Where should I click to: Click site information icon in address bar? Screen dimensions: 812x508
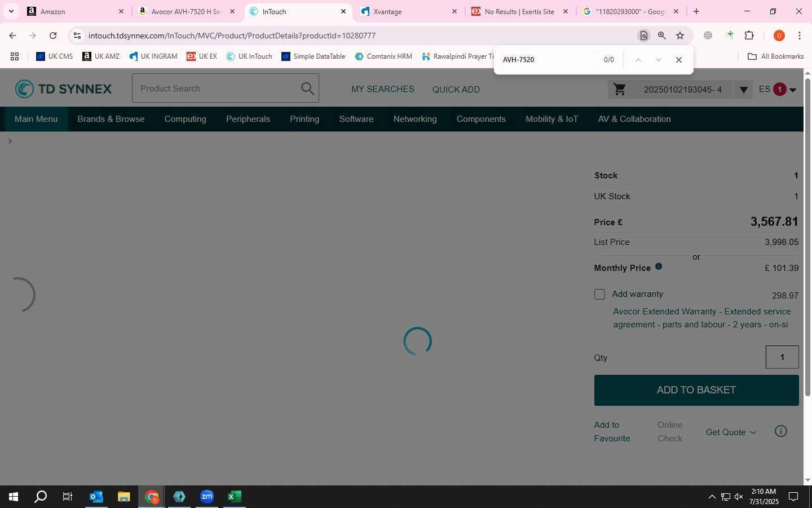pos(77,36)
